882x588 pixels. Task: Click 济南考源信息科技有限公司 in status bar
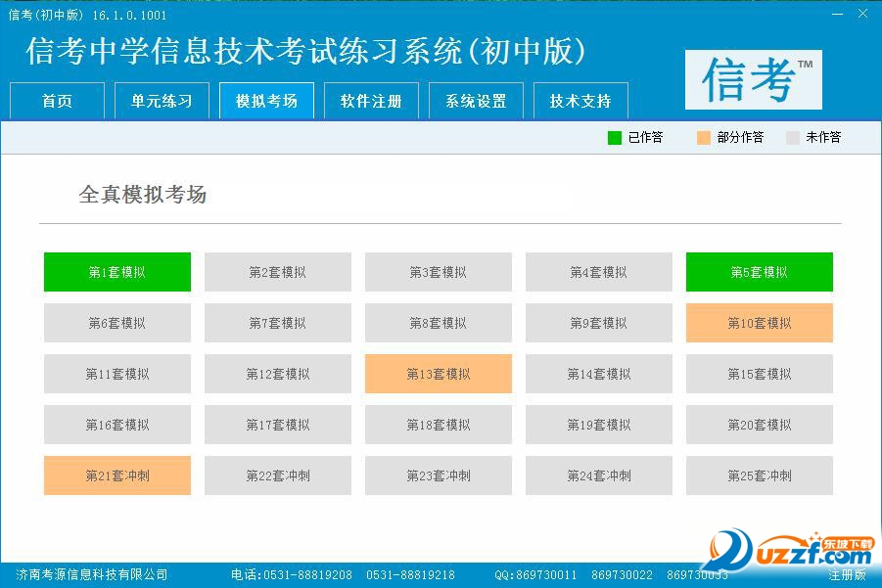click(92, 574)
